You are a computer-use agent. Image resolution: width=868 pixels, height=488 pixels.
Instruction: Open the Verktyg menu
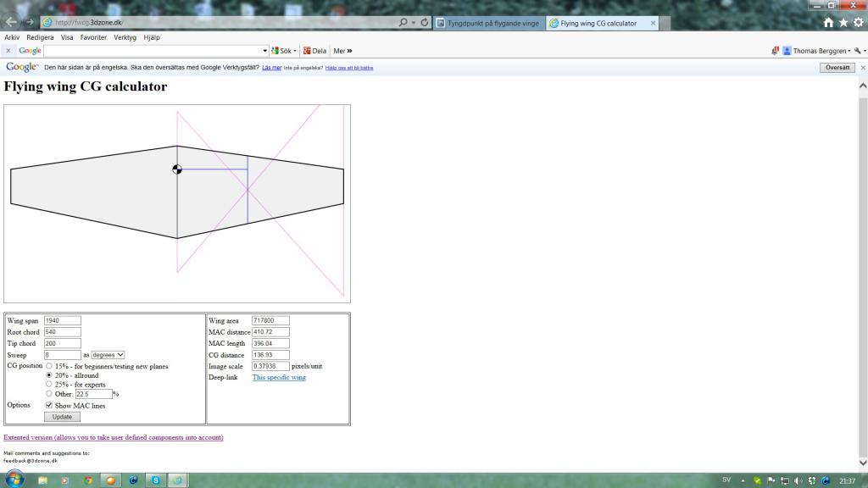(x=125, y=37)
